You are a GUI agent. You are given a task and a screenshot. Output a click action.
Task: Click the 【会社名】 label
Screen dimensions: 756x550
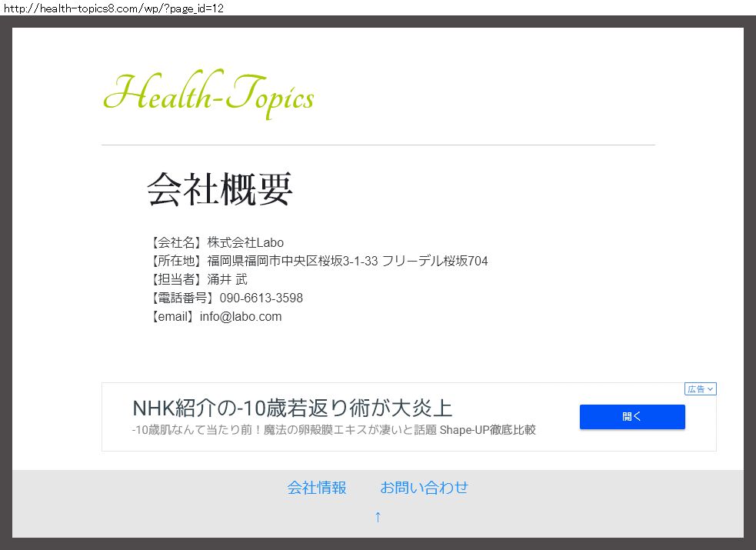tap(175, 242)
